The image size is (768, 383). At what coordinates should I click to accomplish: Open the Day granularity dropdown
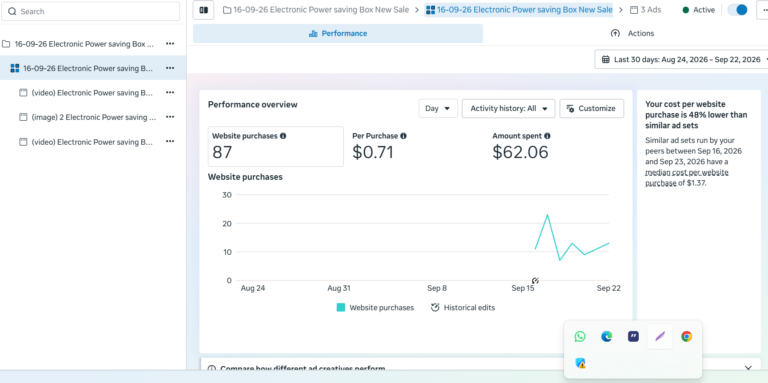pos(438,108)
